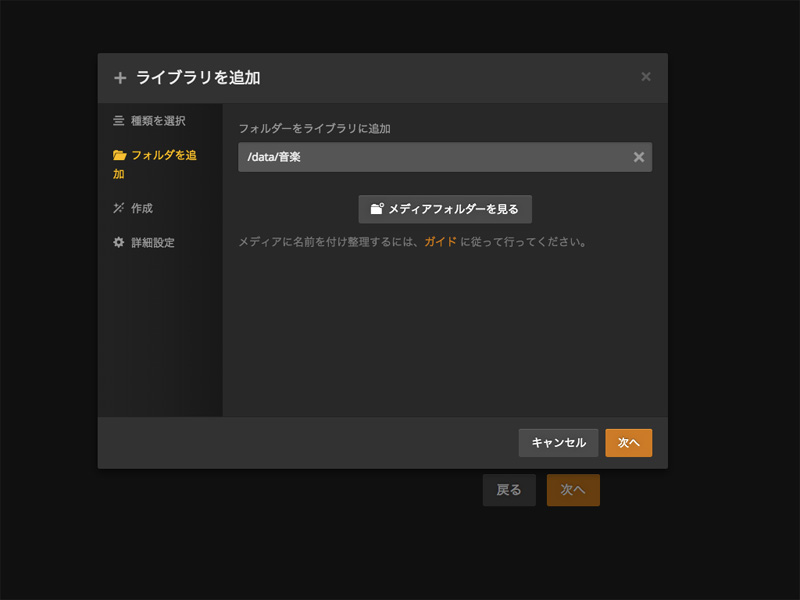The image size is (800, 600).
Task: Click the folder icon on the media browse button
Action: coord(377,209)
